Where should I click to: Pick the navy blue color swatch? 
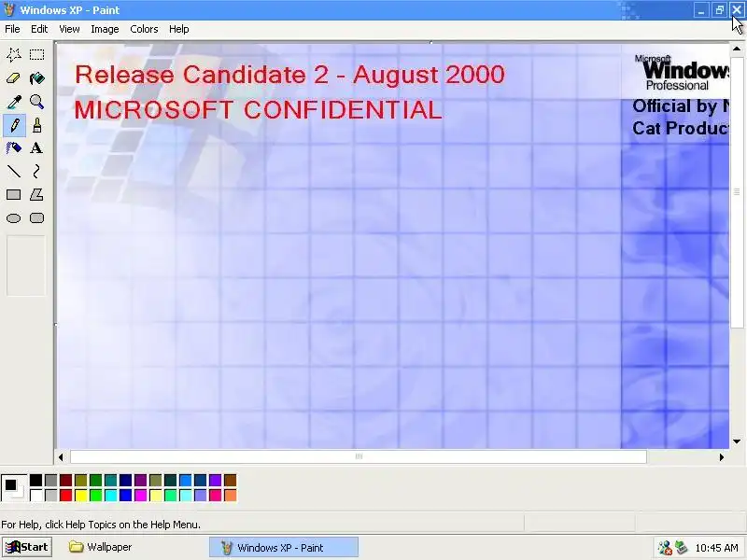pyautogui.click(x=126, y=480)
